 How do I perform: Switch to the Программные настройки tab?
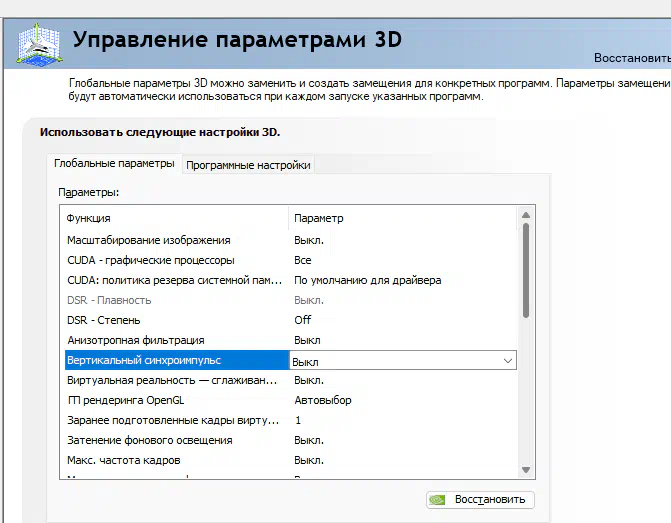point(248,165)
